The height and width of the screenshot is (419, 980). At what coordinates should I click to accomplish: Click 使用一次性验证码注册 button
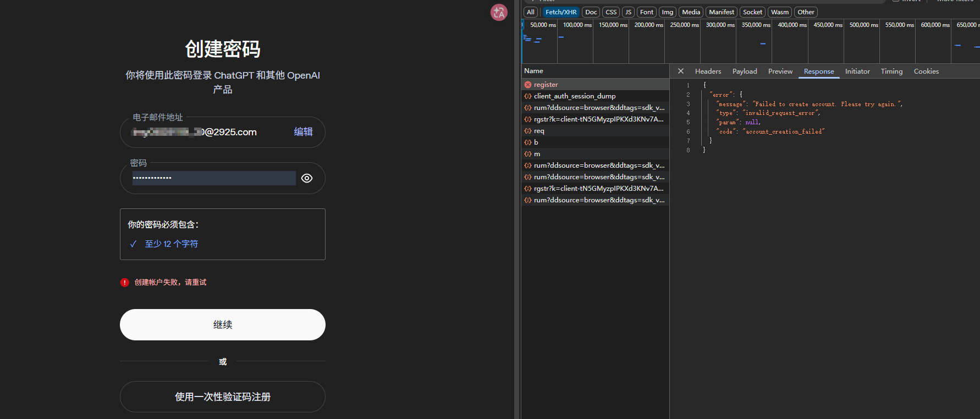223,396
